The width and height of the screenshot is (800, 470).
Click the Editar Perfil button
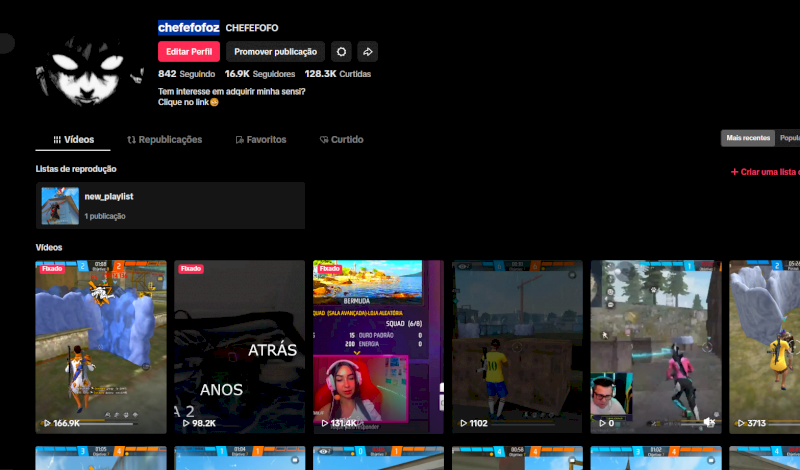[x=188, y=52]
